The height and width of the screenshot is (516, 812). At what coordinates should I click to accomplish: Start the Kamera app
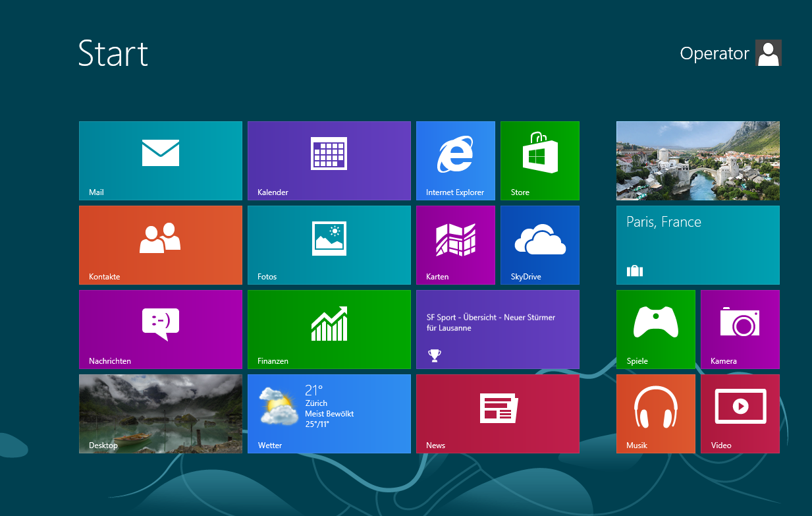click(x=740, y=329)
